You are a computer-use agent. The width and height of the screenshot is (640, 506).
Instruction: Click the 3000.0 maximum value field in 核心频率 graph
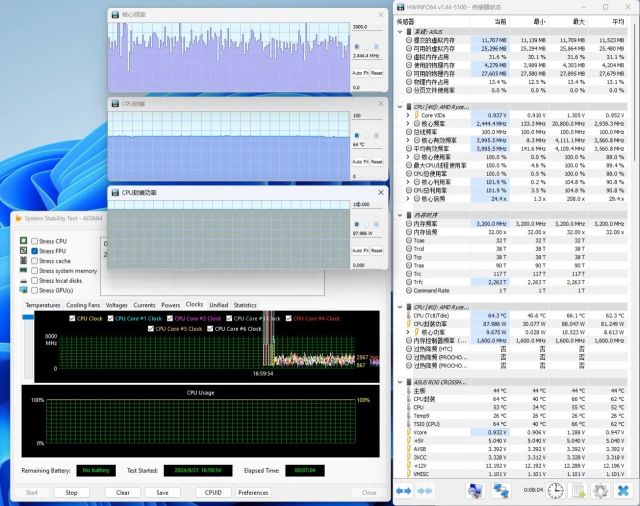coord(367,27)
